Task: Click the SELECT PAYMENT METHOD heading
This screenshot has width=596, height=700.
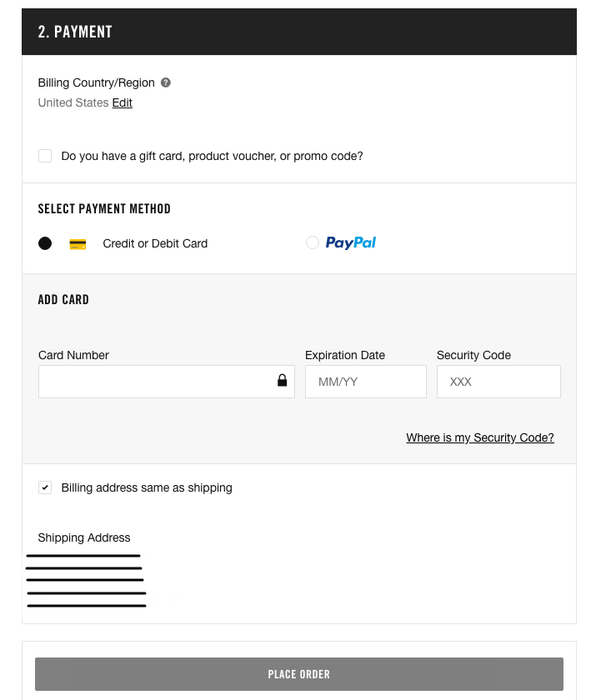Action: (x=104, y=208)
